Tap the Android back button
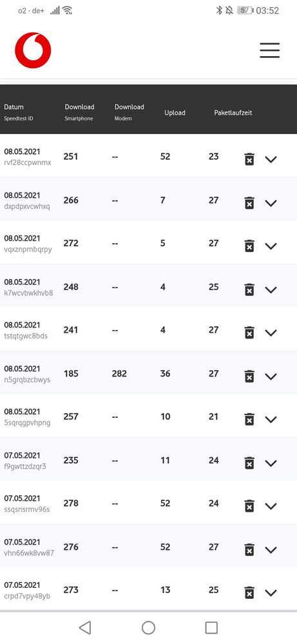Image resolution: width=297 pixels, height=644 pixels. point(85,627)
